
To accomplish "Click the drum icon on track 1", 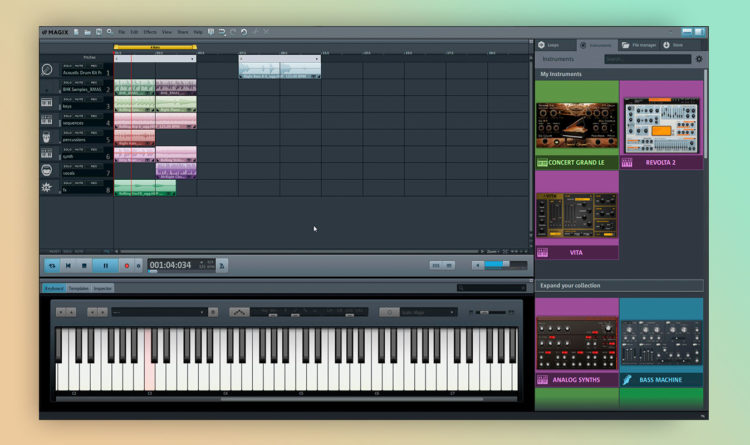I will tap(47, 70).
